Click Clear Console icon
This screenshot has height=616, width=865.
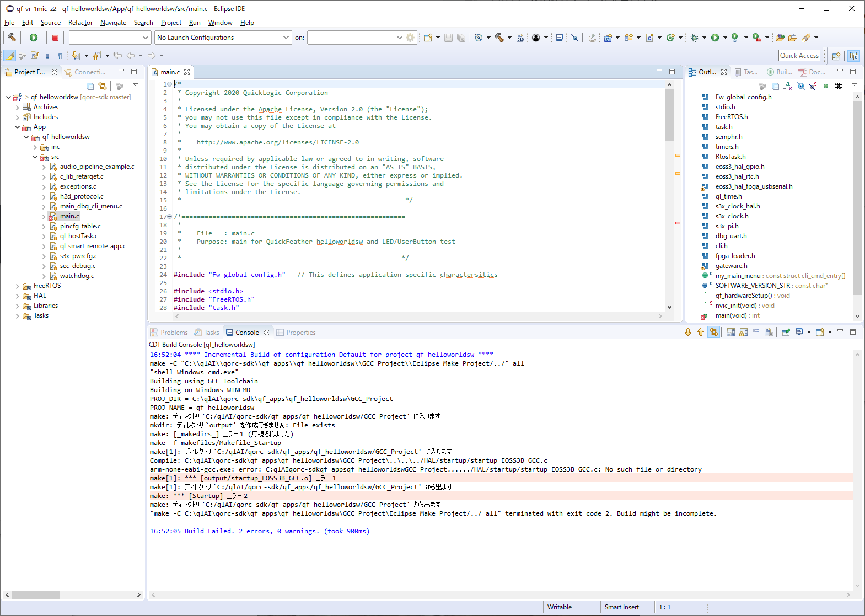769,332
